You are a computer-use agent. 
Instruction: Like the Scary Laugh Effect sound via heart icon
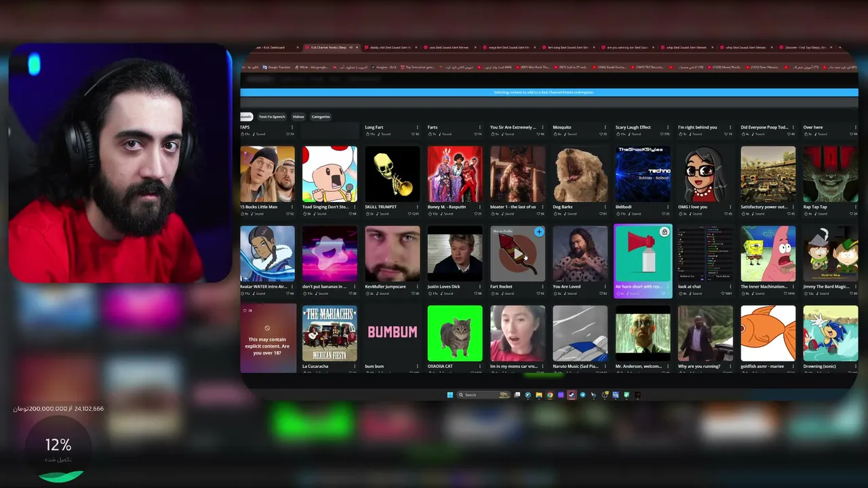[663, 134]
